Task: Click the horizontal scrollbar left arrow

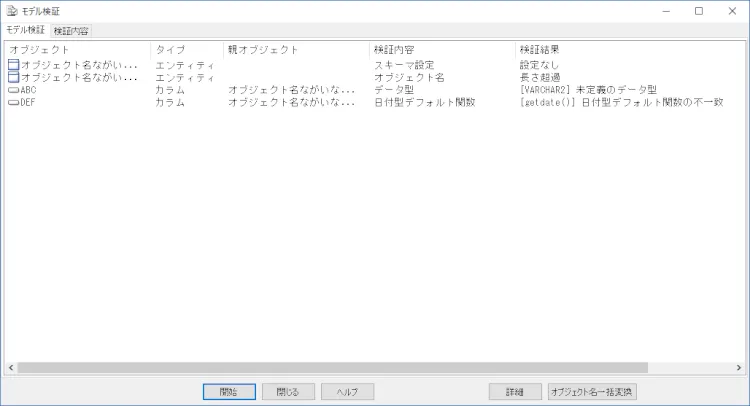Action: (x=11, y=368)
